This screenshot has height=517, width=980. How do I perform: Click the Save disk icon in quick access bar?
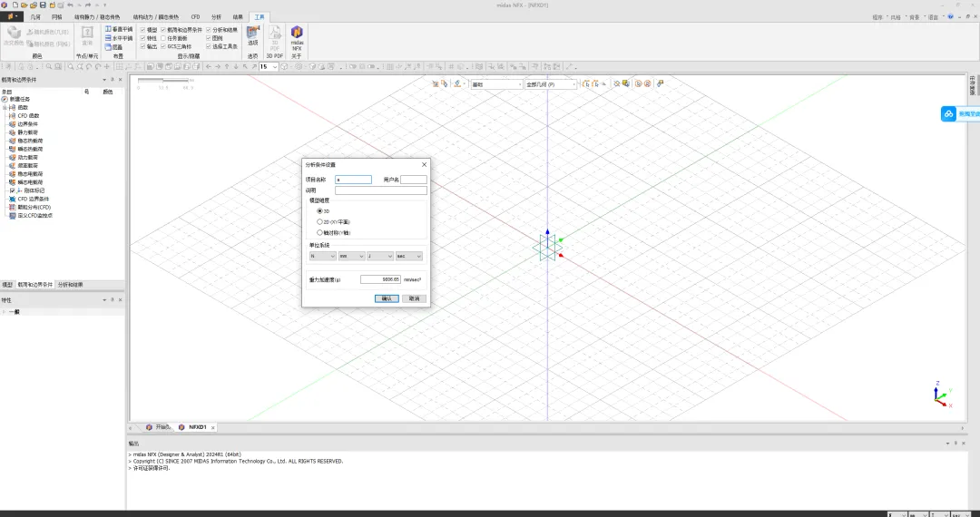(x=43, y=5)
